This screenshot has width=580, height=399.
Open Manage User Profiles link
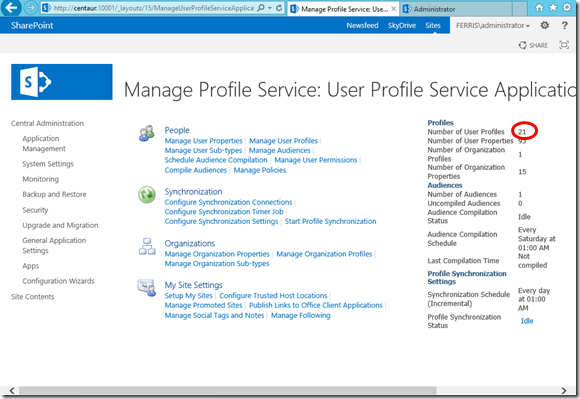tap(283, 141)
